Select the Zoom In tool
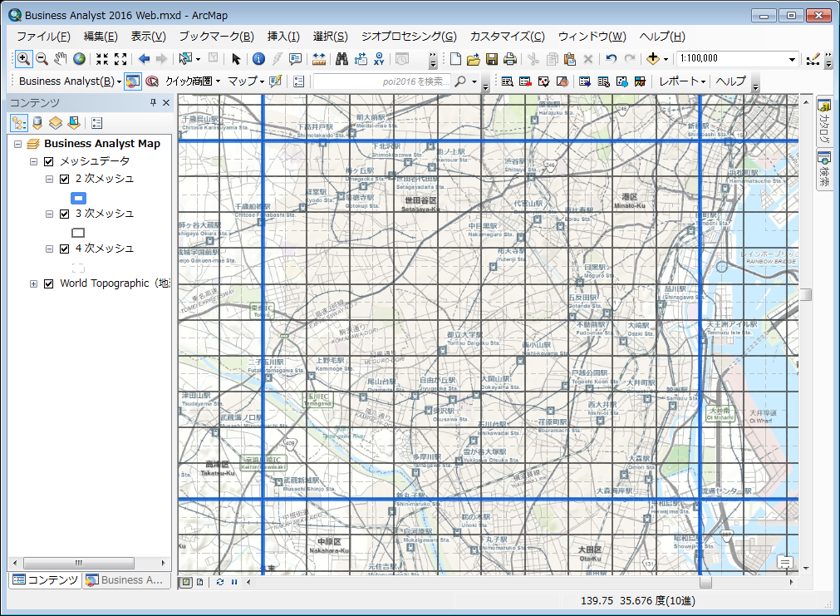 pos(23,58)
